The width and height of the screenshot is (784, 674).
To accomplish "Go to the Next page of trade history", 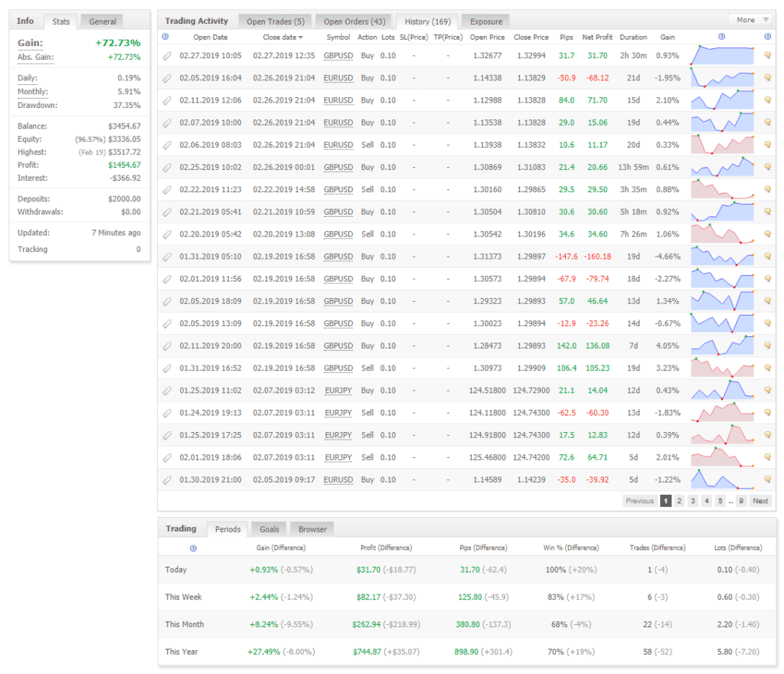I will (760, 500).
